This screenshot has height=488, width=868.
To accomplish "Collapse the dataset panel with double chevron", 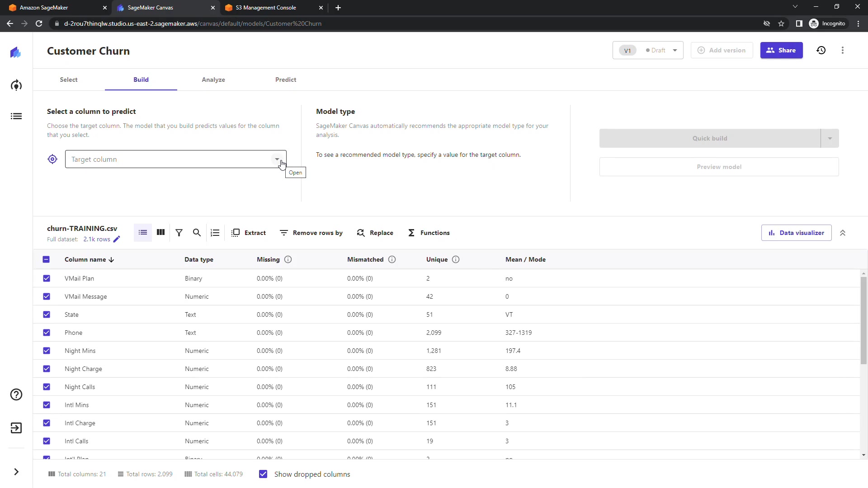I will tap(843, 233).
